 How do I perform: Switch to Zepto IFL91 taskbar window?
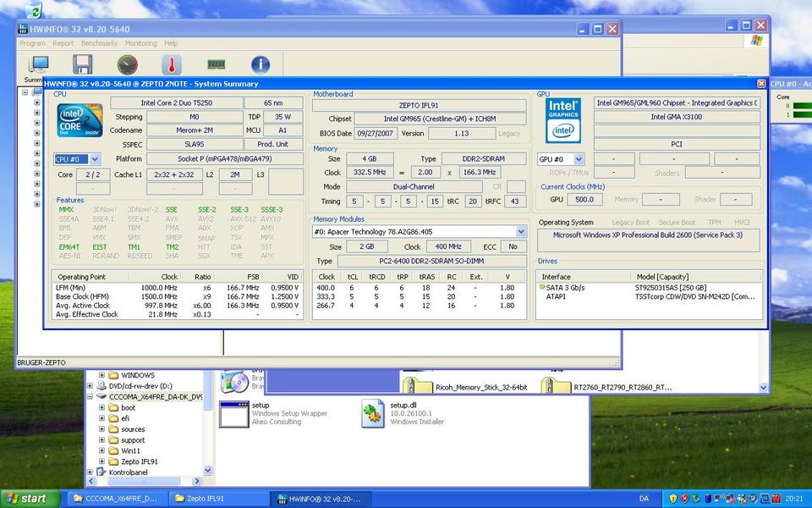pos(218,499)
